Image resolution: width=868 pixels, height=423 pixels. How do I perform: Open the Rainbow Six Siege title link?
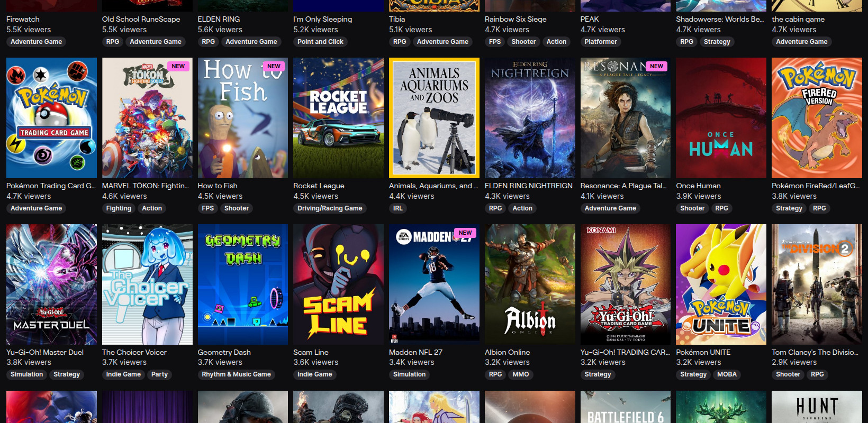click(x=516, y=19)
